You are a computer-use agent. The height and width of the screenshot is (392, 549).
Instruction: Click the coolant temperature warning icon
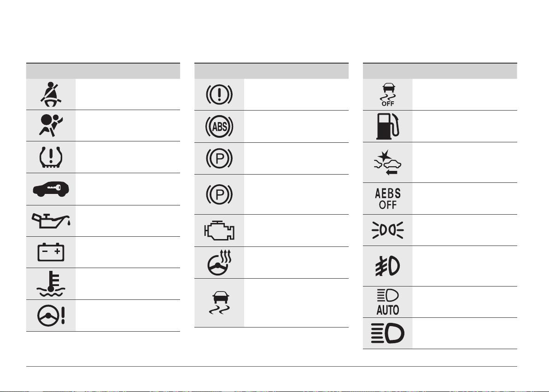[51, 284]
